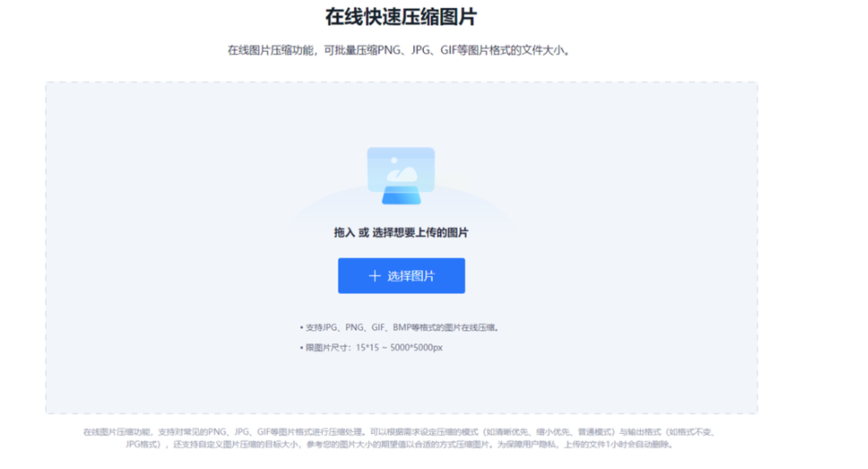This screenshot has height=469, width=868.
Task: Click the first line of footer description
Action: click(399, 432)
